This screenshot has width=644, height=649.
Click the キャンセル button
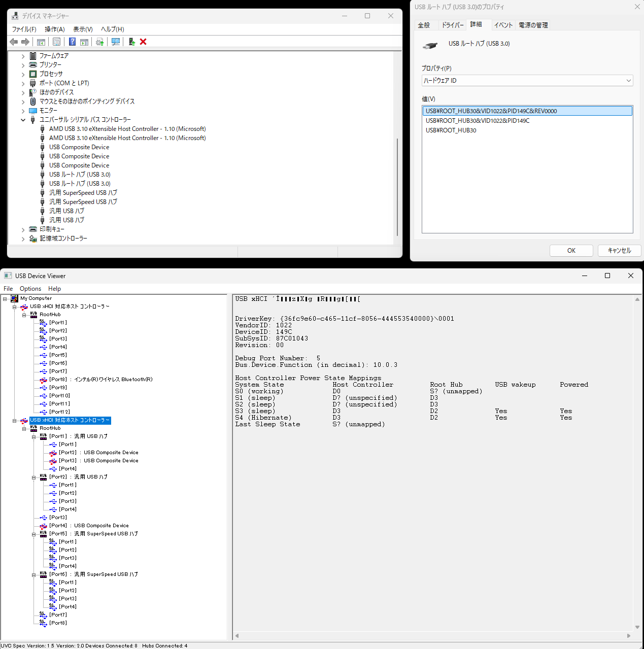619,251
